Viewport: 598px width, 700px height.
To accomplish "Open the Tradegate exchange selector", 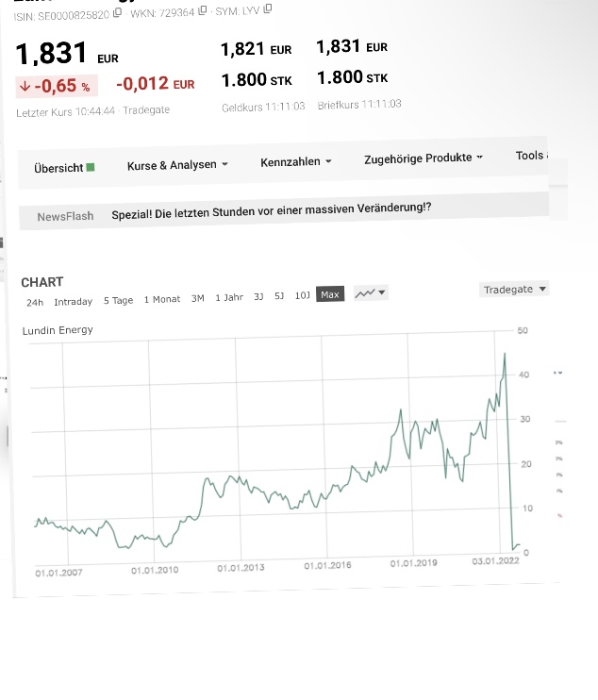I will click(514, 290).
